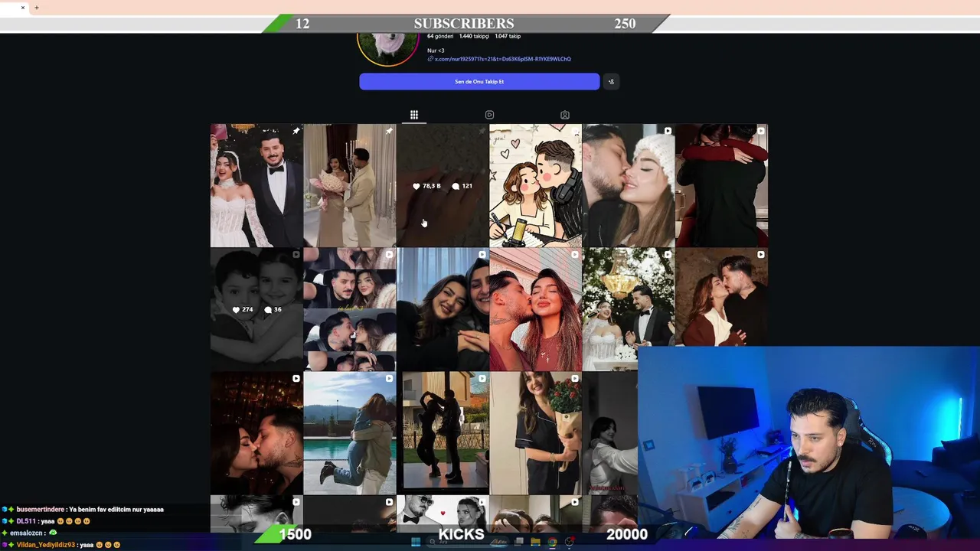Switch to the Reels tab icon
Screen dimensions: 980x551
(x=489, y=115)
